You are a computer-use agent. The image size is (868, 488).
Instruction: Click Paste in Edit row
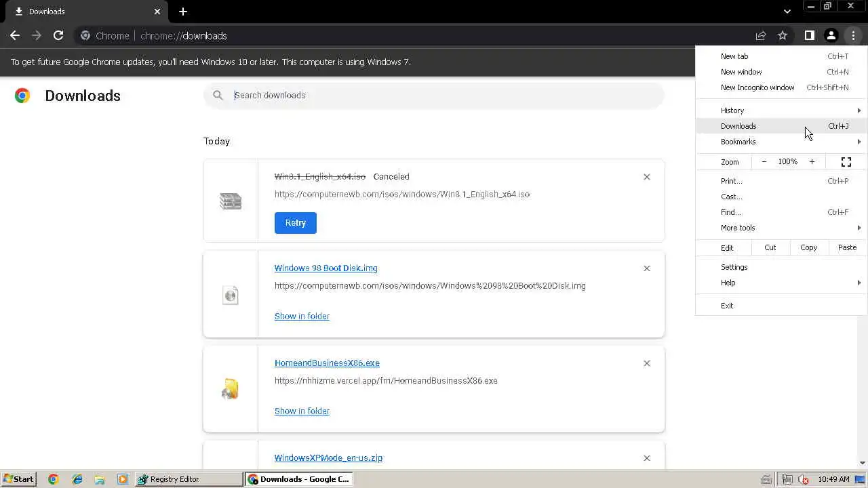[x=848, y=247]
